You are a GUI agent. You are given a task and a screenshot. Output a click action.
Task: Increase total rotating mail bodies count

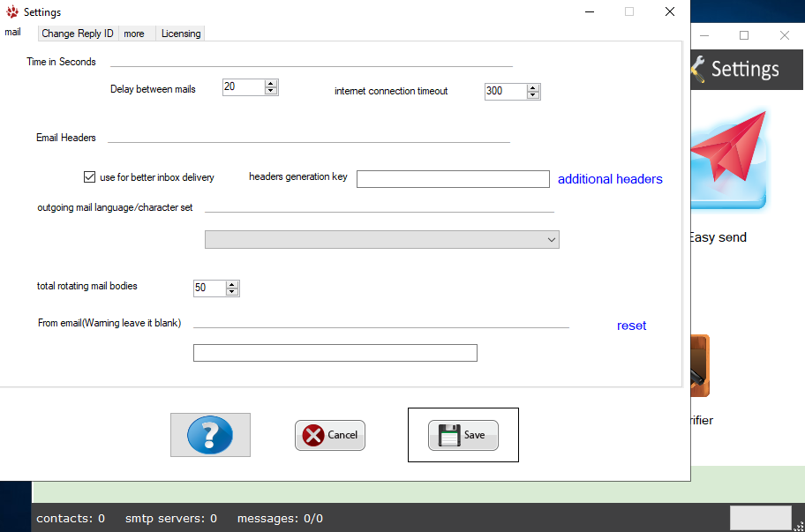pyautogui.click(x=232, y=284)
